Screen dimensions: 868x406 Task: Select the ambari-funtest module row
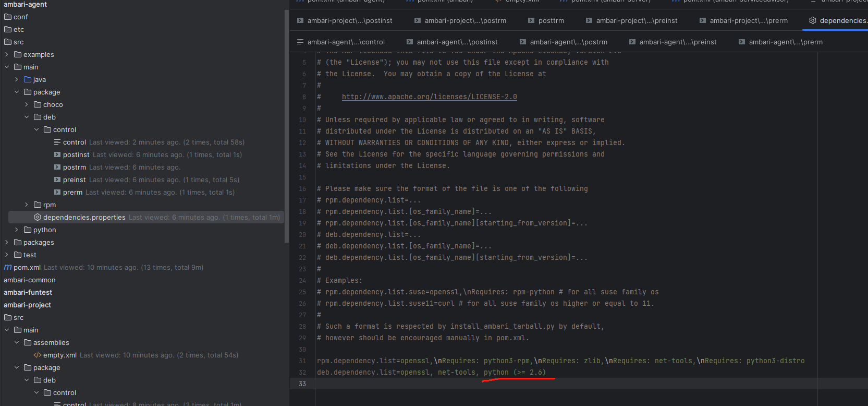coord(28,292)
